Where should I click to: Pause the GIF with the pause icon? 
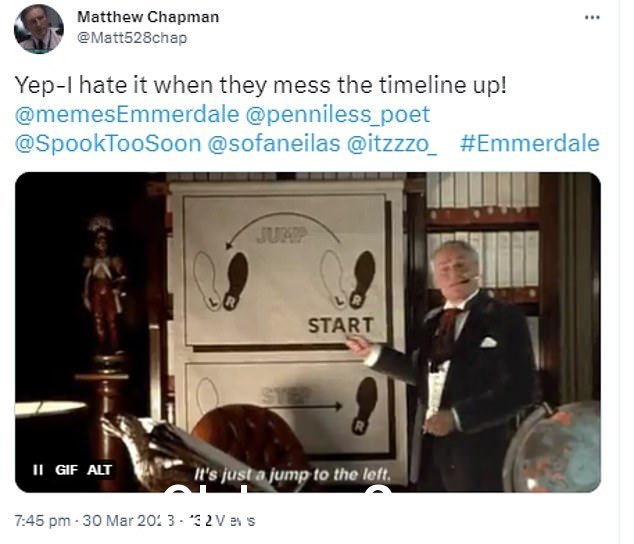coord(38,470)
